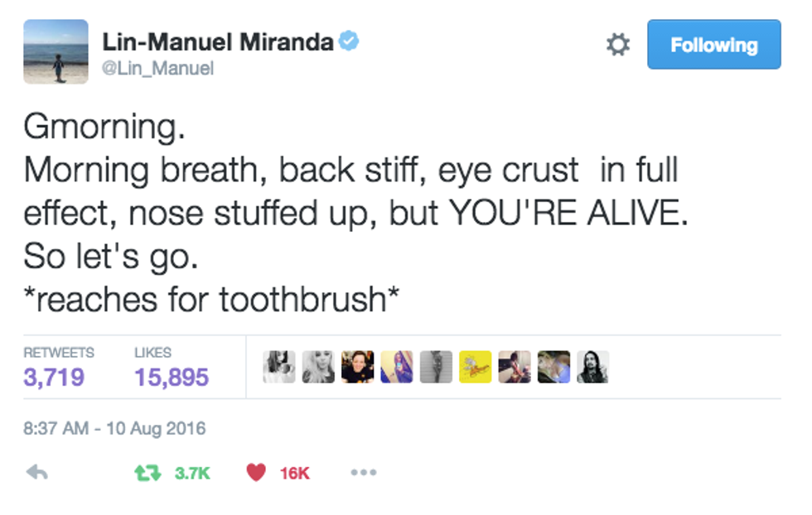
Task: Click the blue verified badge
Action: tap(350, 41)
